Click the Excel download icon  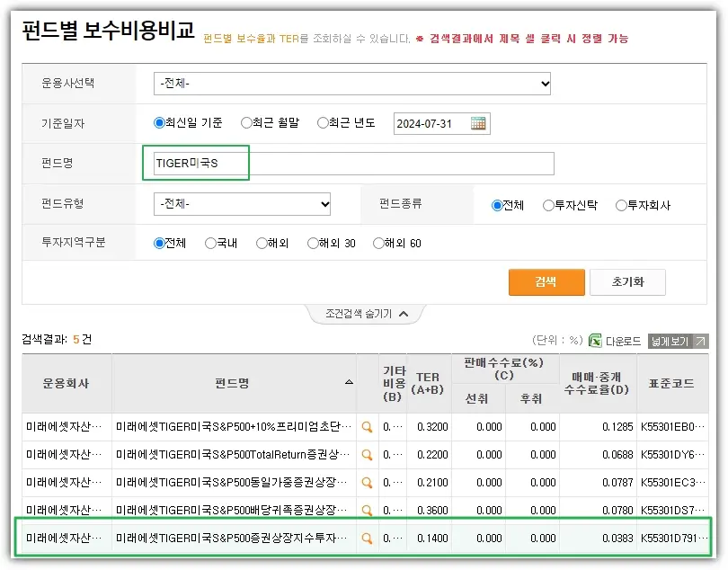click(x=595, y=341)
